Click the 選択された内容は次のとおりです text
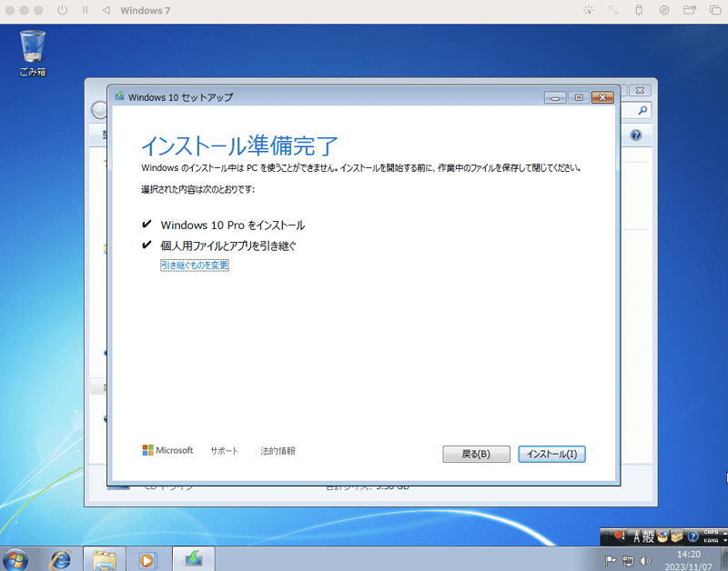 (197, 189)
